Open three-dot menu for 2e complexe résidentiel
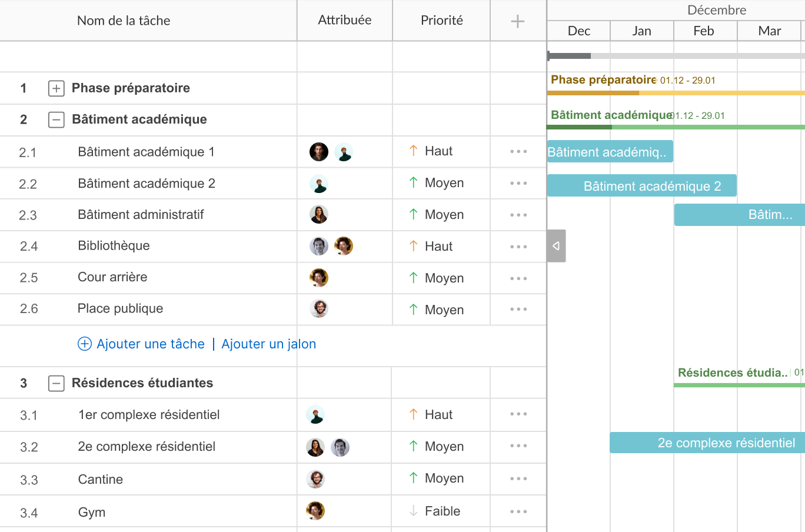 coord(518,446)
